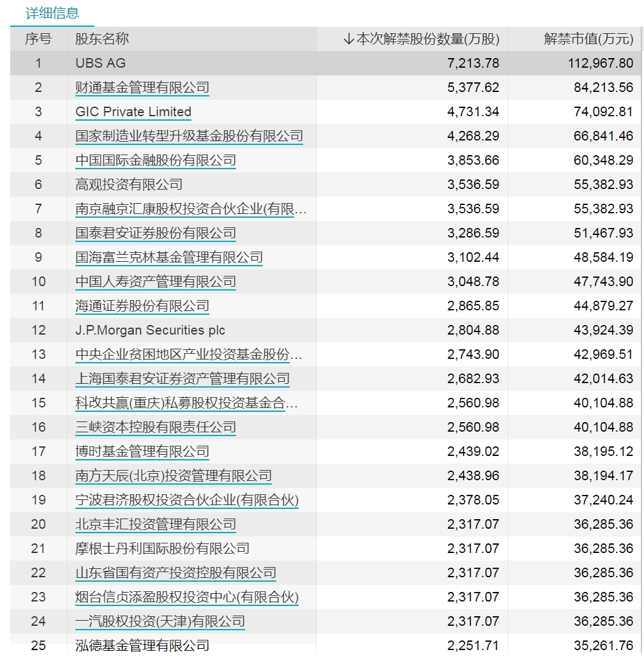Click share count 2,439.02

473,451
